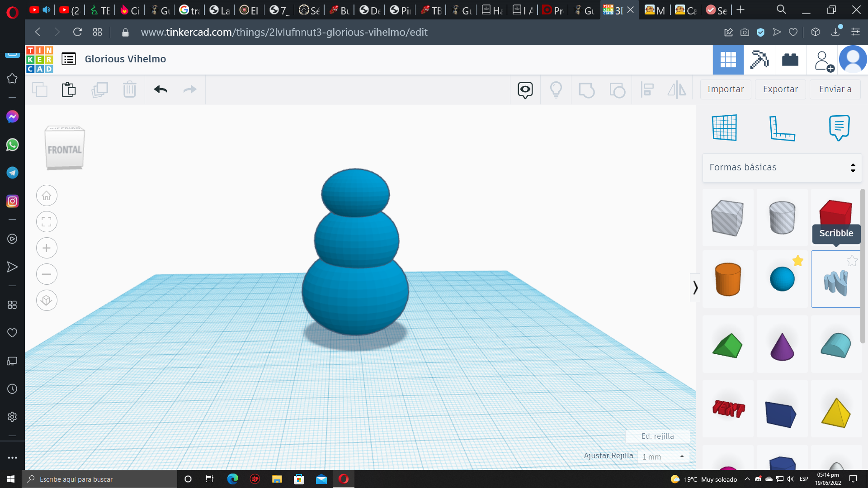This screenshot has width=868, height=488.
Task: Switch to 3D design grid view
Action: pyautogui.click(x=728, y=60)
